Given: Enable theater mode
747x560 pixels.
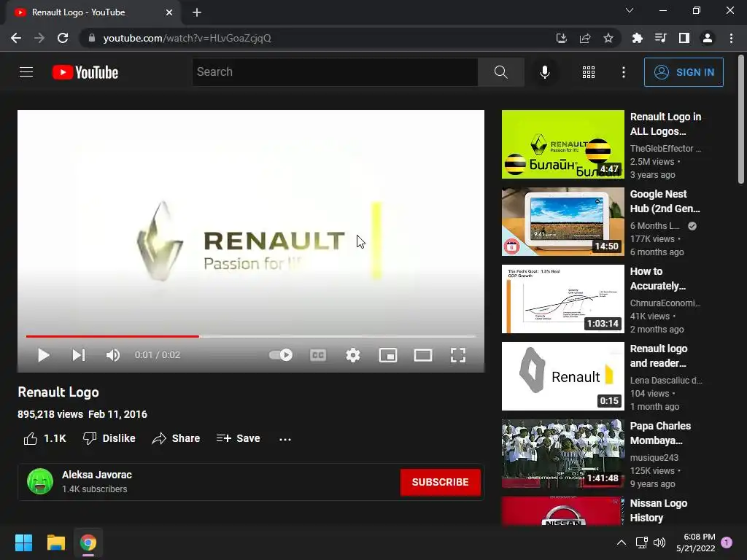Looking at the screenshot, I should click(x=422, y=355).
